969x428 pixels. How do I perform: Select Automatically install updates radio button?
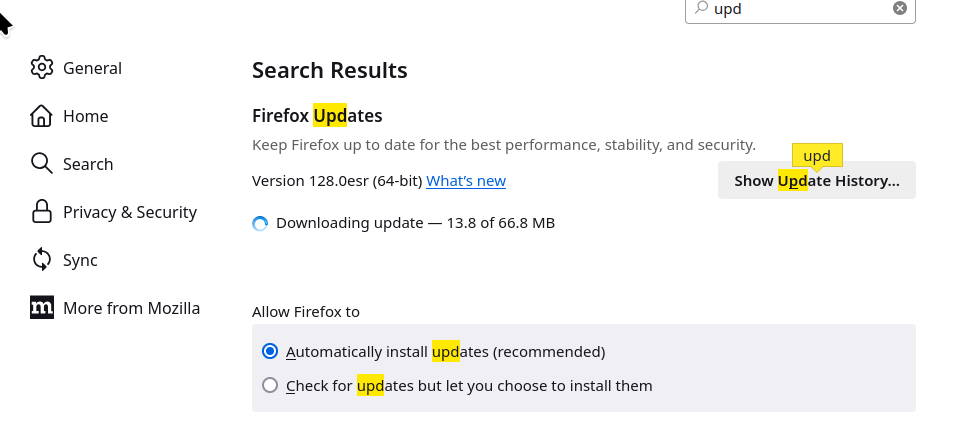point(269,351)
